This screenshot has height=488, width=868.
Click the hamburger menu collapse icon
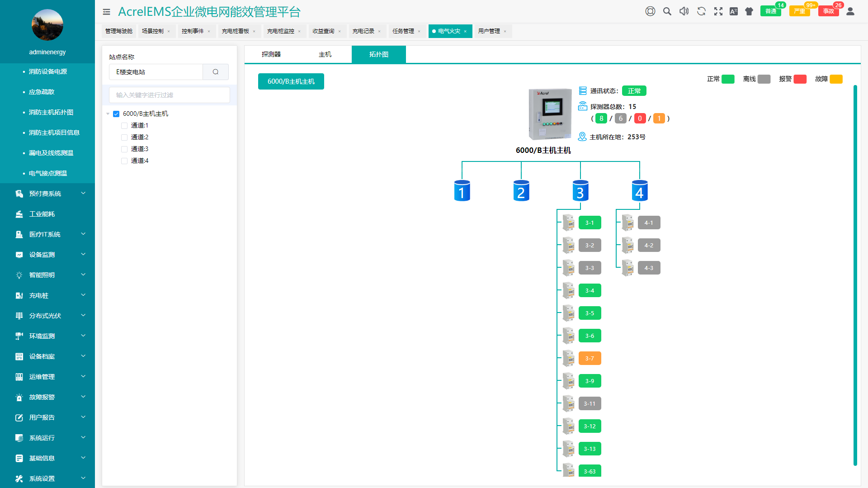(107, 12)
